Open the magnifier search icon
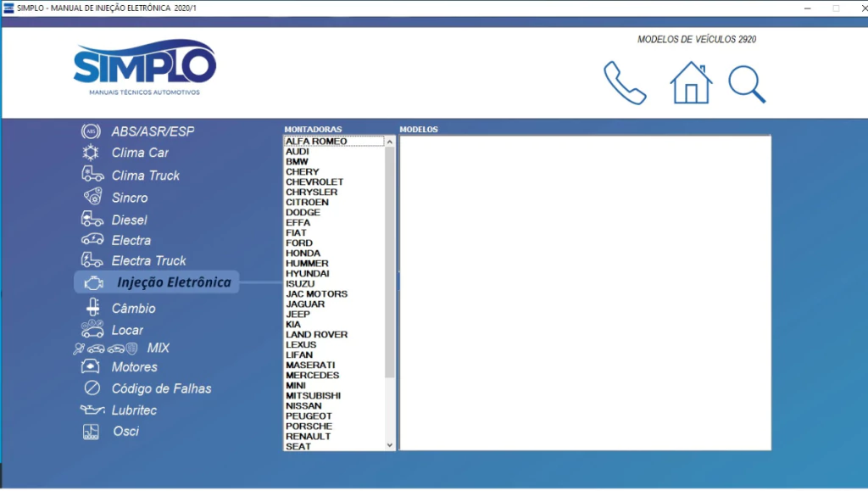Screen dimensions: 868x491 [x=747, y=85]
